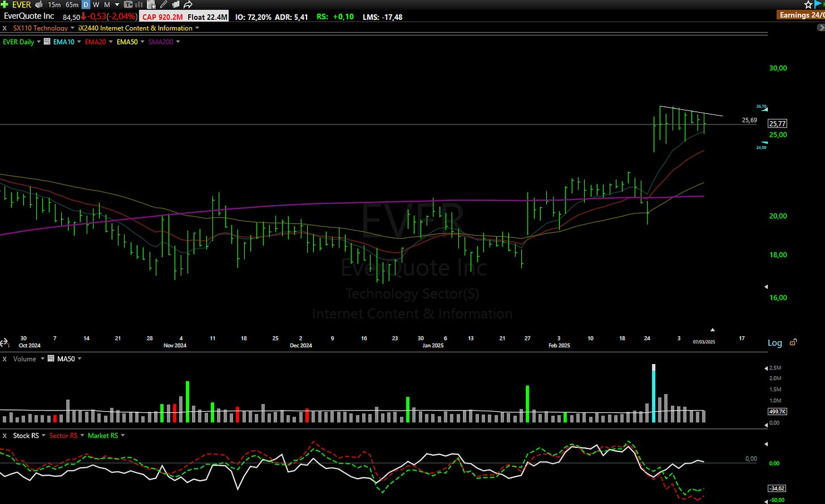The width and height of the screenshot is (825, 504).
Task: Click the green plus add-symbol icon
Action: point(4,5)
